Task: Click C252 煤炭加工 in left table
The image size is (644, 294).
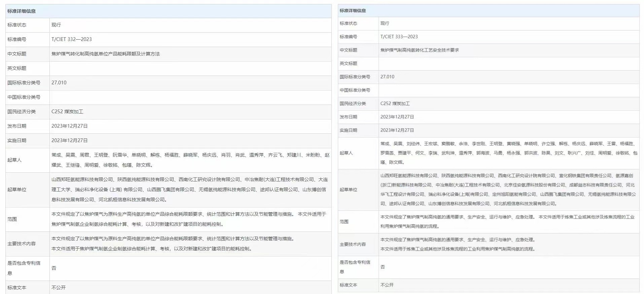Action: (67, 112)
